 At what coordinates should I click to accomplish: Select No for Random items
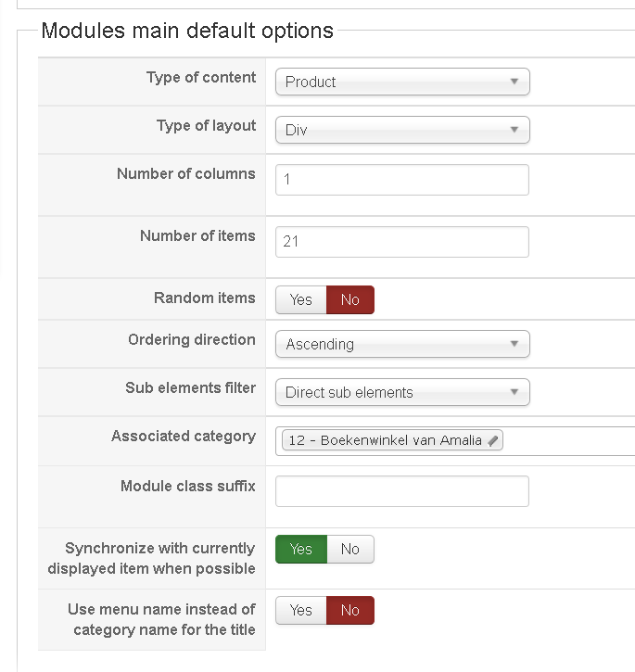click(x=350, y=299)
